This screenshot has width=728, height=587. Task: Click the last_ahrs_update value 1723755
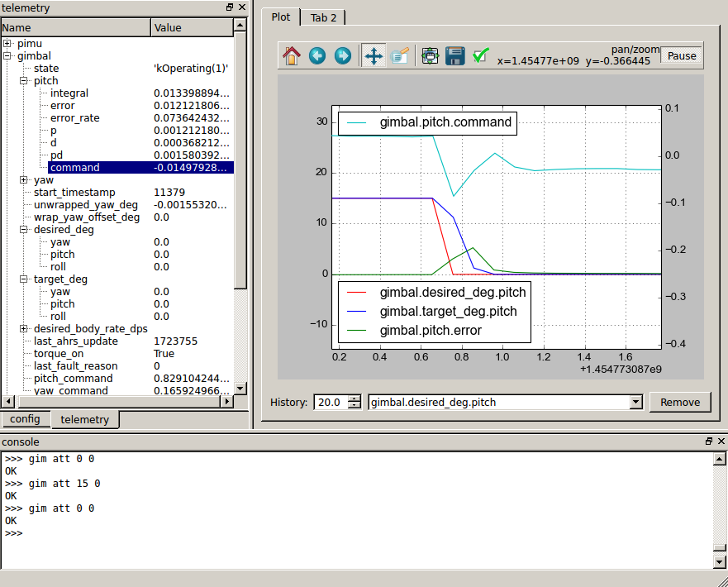tap(175, 341)
